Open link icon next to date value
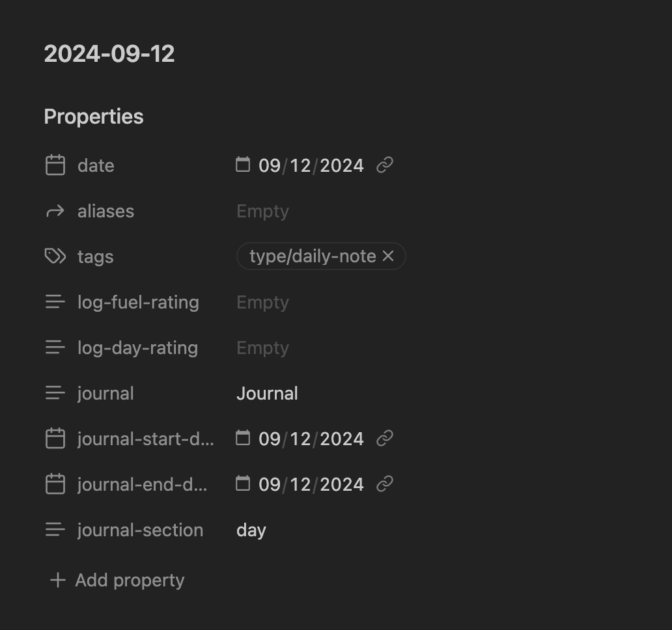672x630 pixels. click(385, 165)
